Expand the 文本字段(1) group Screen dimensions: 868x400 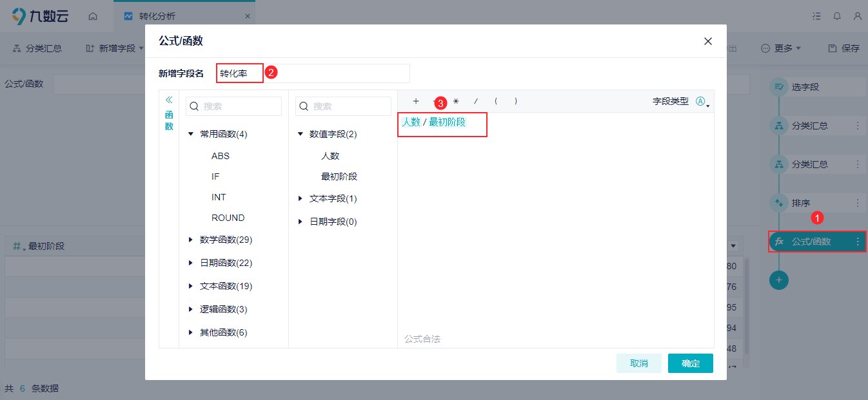(301, 198)
